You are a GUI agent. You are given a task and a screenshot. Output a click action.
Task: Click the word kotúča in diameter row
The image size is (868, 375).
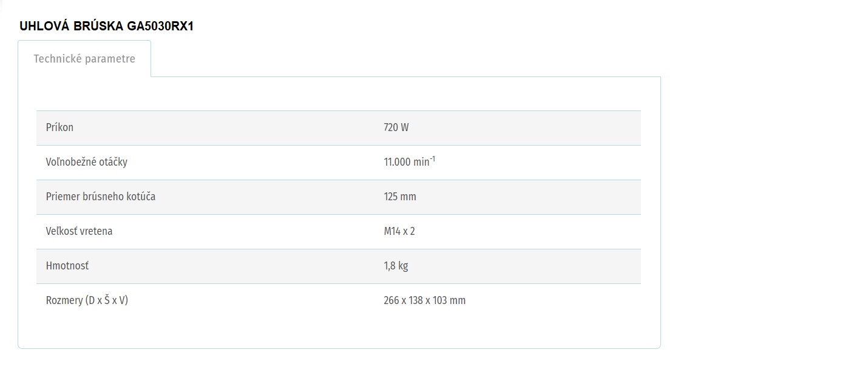tap(141, 197)
